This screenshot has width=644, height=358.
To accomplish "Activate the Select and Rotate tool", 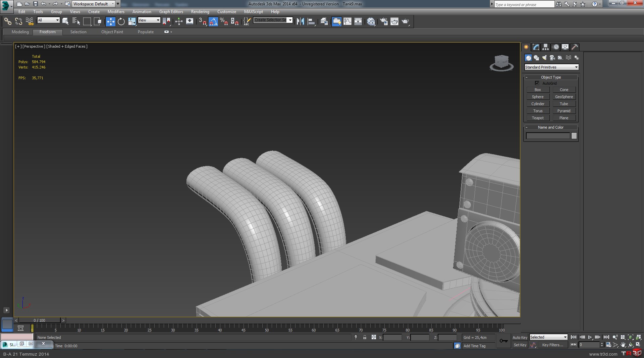I will pyautogui.click(x=121, y=21).
